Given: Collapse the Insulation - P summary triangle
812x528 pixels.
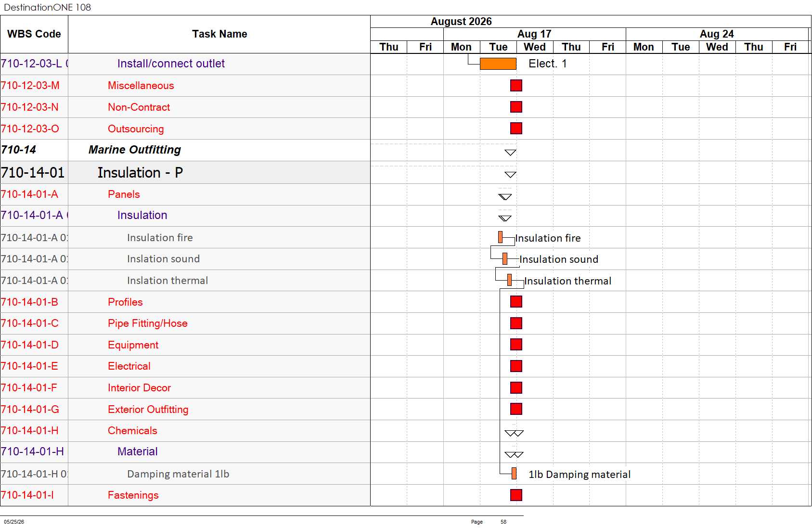Looking at the screenshot, I should (x=510, y=175).
